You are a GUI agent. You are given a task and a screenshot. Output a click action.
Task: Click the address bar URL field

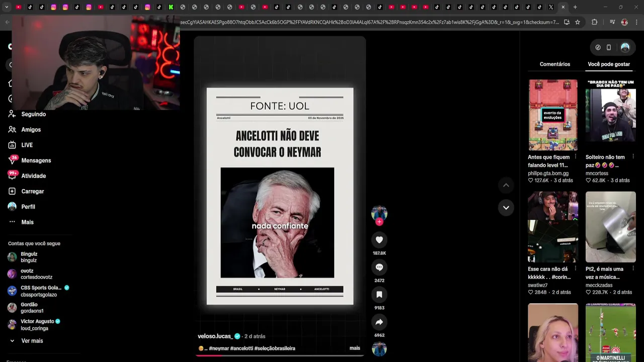click(369, 22)
